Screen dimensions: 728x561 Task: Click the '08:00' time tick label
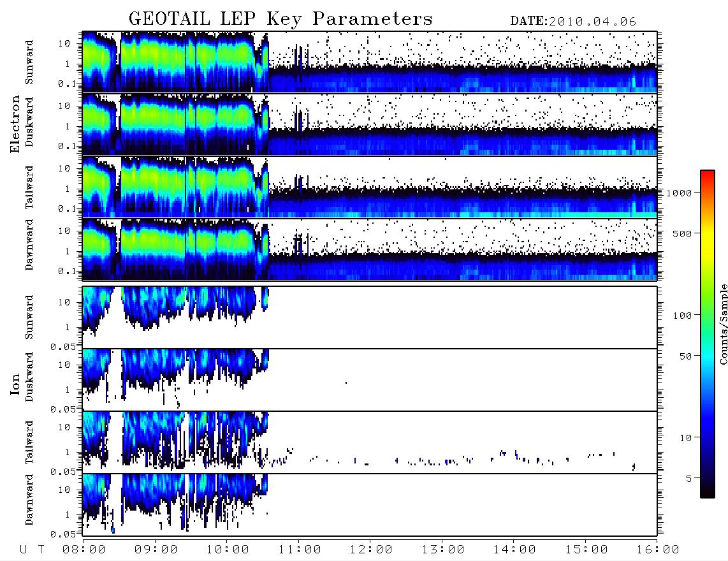click(x=84, y=550)
